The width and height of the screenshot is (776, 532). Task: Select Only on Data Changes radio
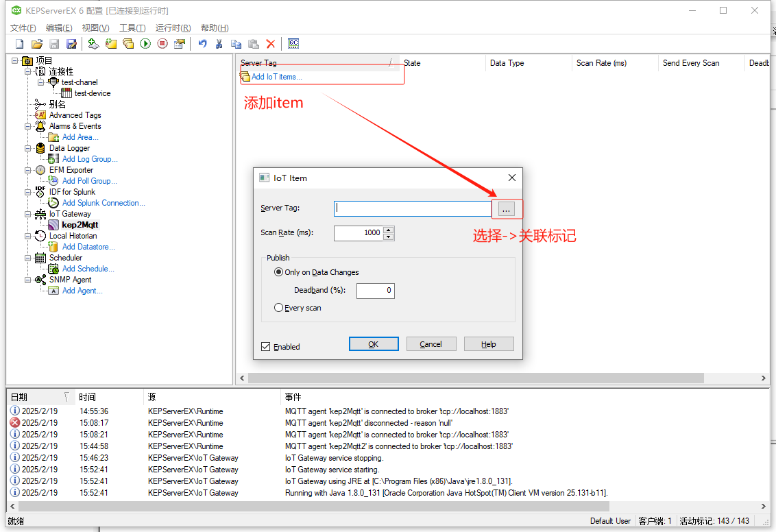tap(278, 271)
